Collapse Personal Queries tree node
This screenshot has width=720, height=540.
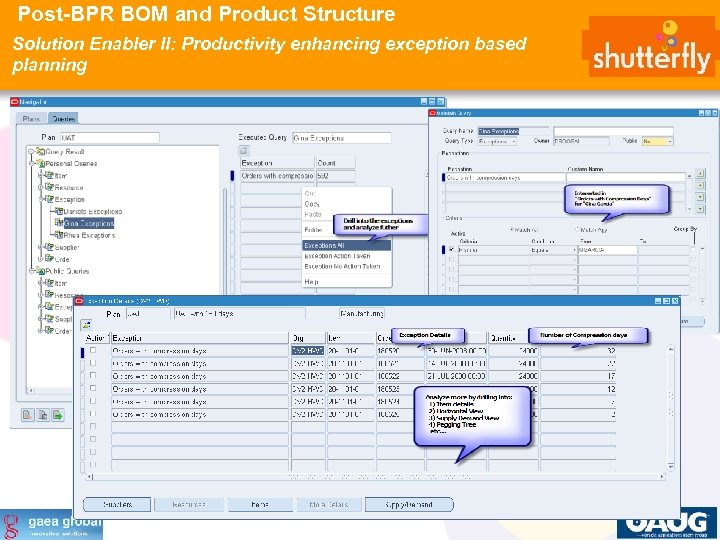point(31,163)
